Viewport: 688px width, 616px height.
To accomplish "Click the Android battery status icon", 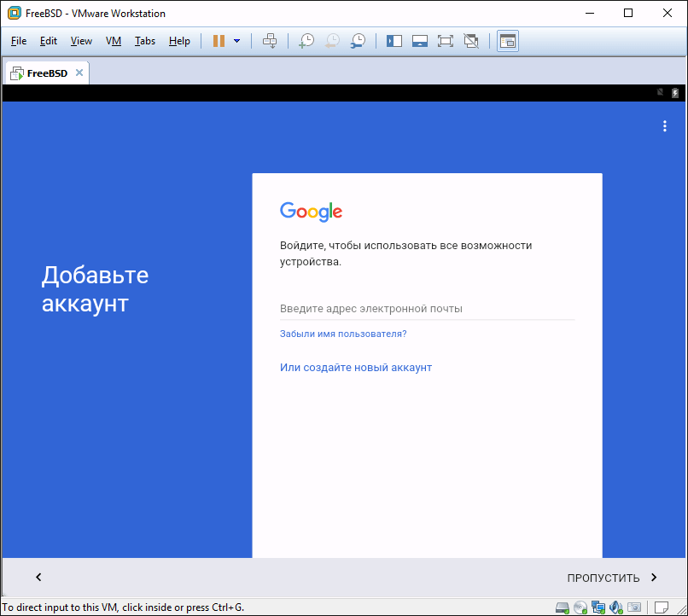I will [675, 92].
